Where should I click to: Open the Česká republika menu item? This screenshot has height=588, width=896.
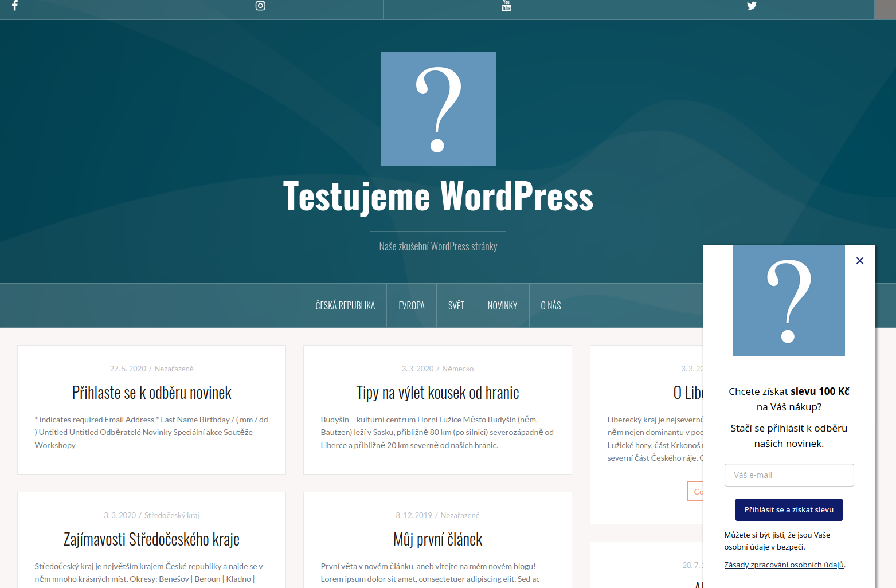pyautogui.click(x=345, y=305)
